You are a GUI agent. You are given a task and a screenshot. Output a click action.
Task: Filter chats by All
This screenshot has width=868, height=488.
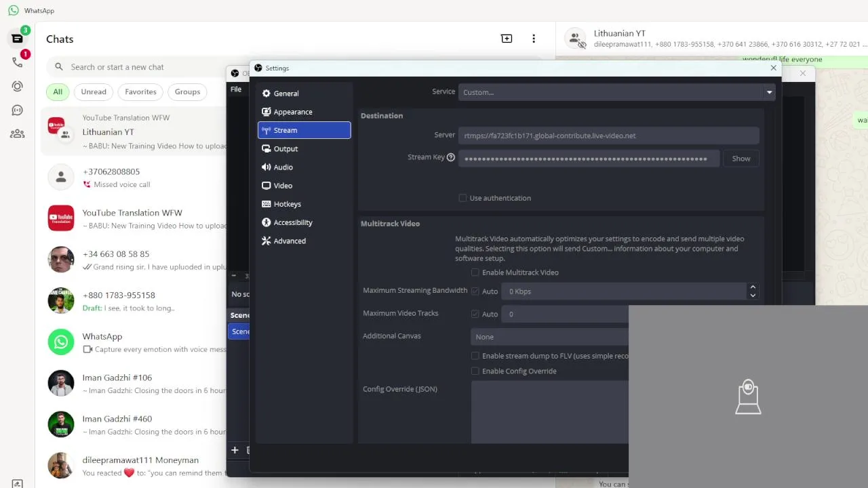pyautogui.click(x=58, y=91)
